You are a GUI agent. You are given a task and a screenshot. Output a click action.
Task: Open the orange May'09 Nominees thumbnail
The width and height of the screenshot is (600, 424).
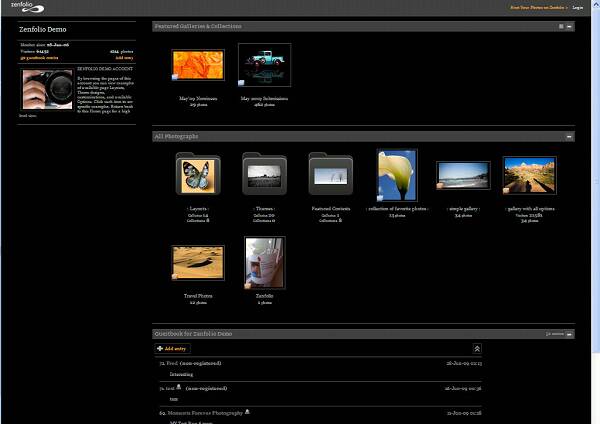(198, 65)
